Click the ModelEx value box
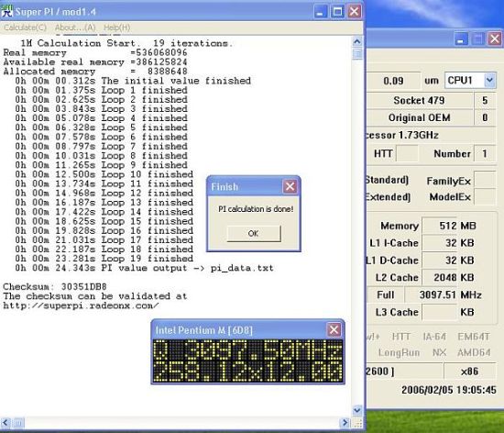The image size is (504, 433). (485, 197)
